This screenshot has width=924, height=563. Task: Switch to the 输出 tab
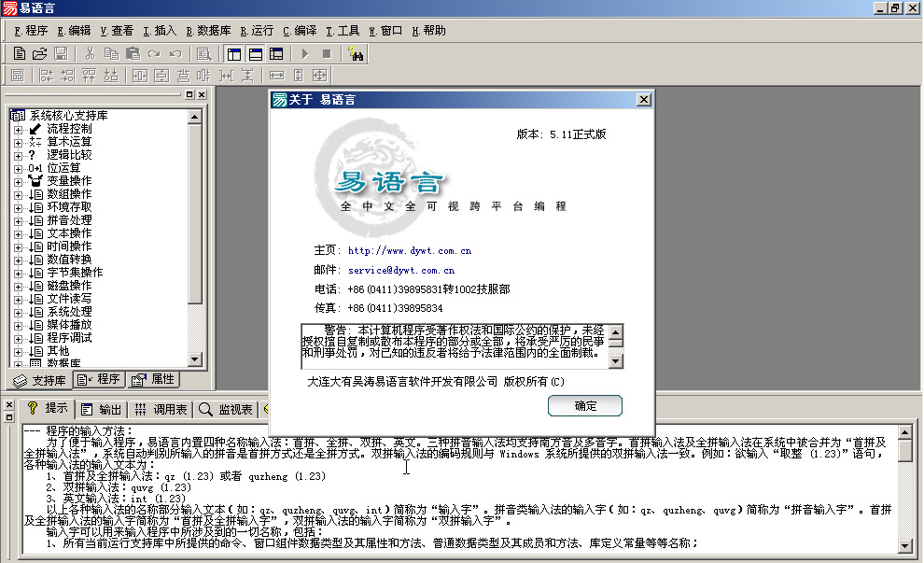click(x=101, y=408)
